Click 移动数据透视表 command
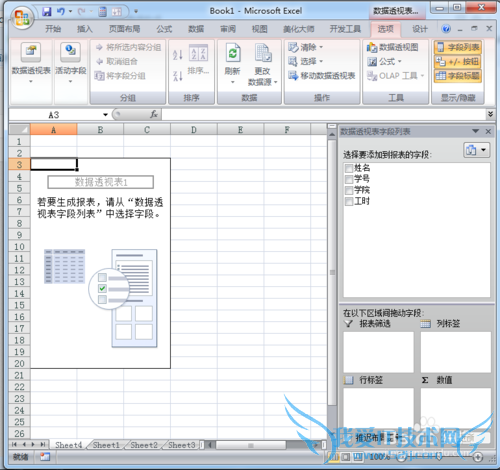500x470 pixels. click(322, 76)
